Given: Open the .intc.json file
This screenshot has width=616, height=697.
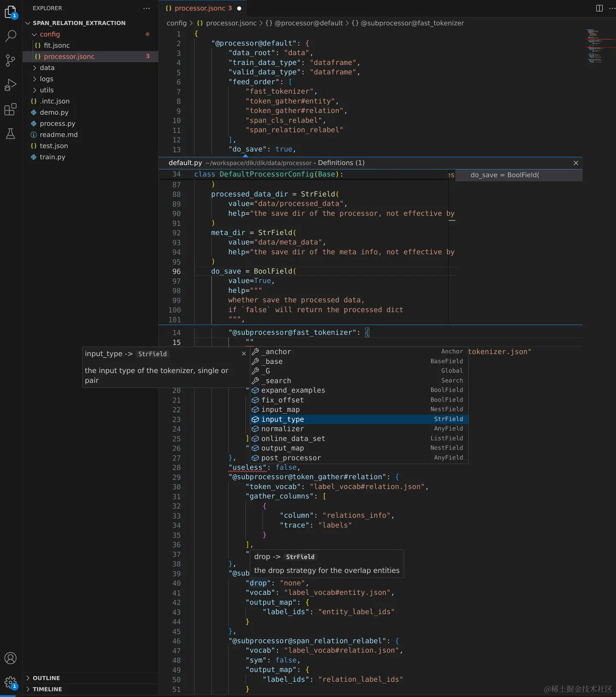Looking at the screenshot, I should click(x=90, y=101).
